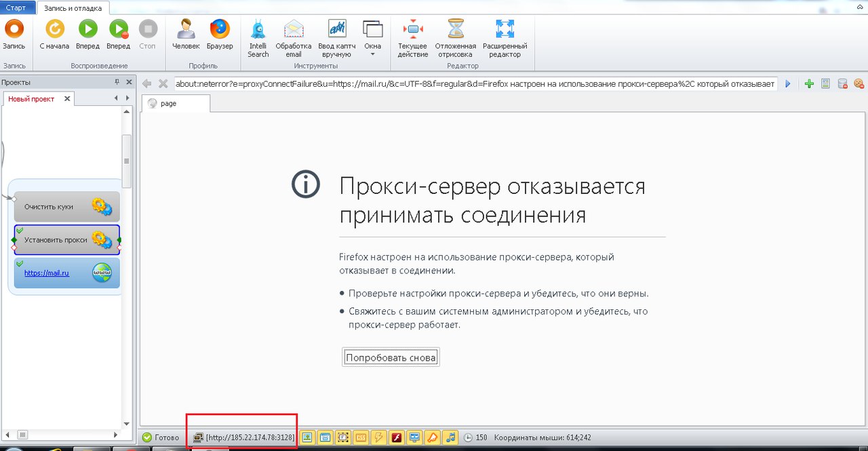Viewport: 868px width, 451px height.
Task: Show Текущее действие in the editor
Action: (x=412, y=39)
